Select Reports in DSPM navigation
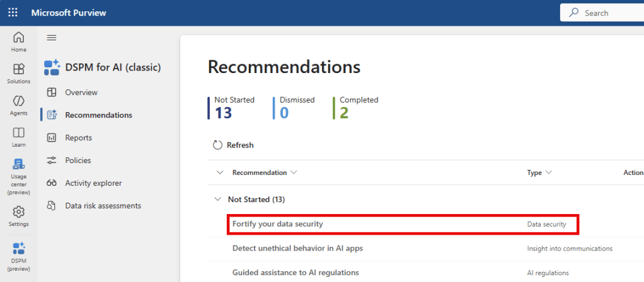The image size is (644, 282). 78,138
